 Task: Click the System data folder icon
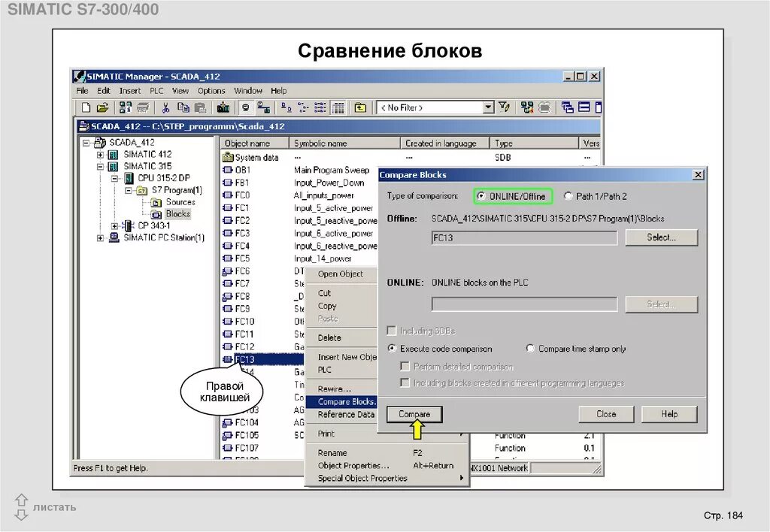click(x=227, y=157)
